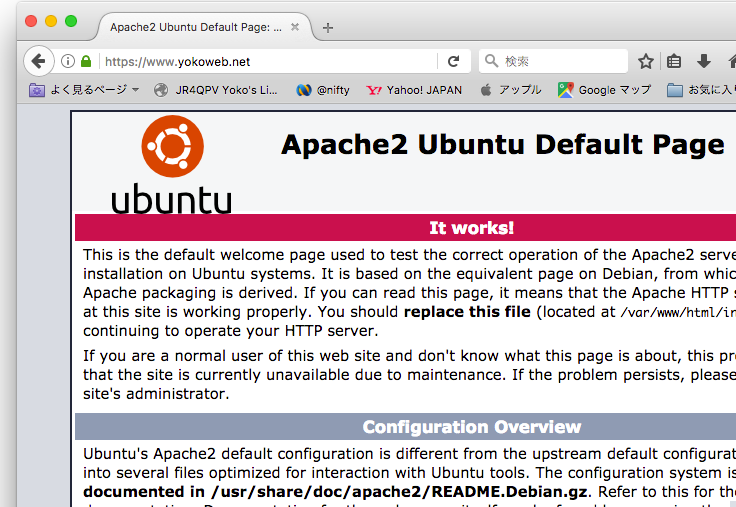The width and height of the screenshot is (736, 507).
Task: Click the green padlock security icon
Action: pyautogui.click(x=86, y=61)
